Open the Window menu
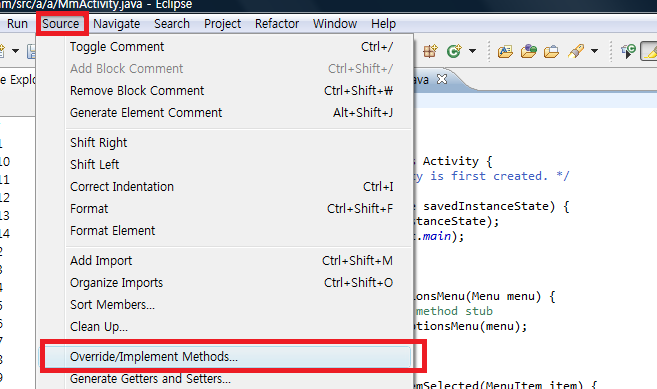Viewport: 657px width, 389px height. [x=335, y=24]
